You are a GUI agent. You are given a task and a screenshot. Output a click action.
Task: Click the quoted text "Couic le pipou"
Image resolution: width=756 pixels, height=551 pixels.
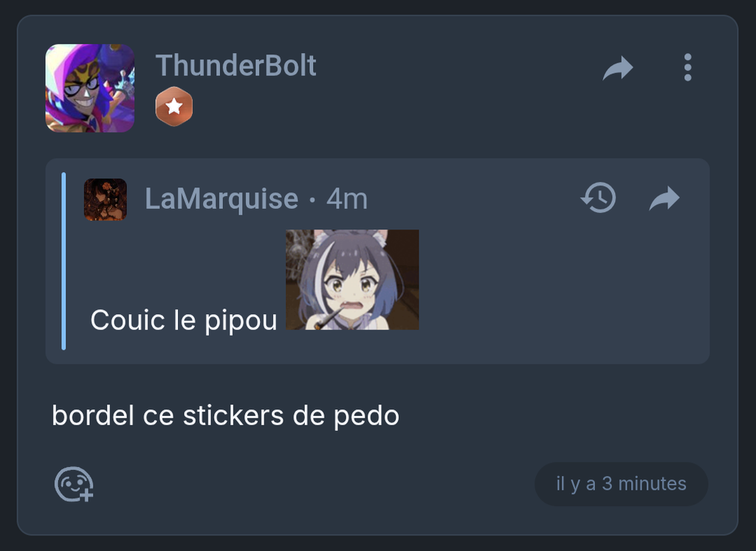(184, 320)
